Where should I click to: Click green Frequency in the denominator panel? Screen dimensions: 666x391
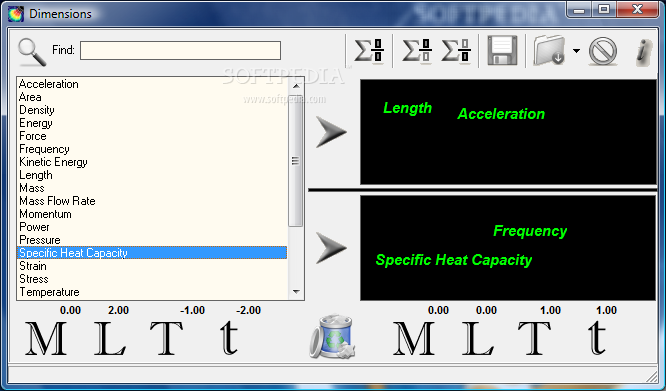point(530,231)
